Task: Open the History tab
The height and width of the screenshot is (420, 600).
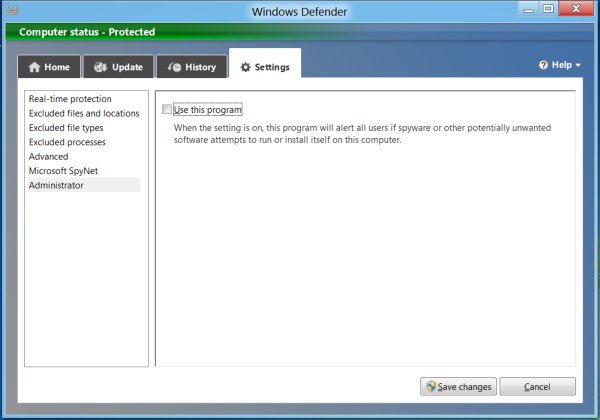Action: (192, 67)
